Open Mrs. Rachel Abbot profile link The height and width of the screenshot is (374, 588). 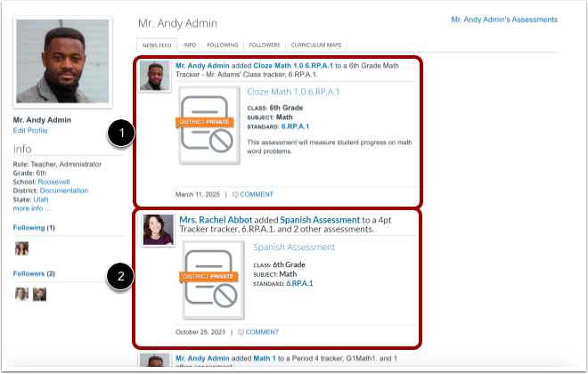click(x=216, y=220)
